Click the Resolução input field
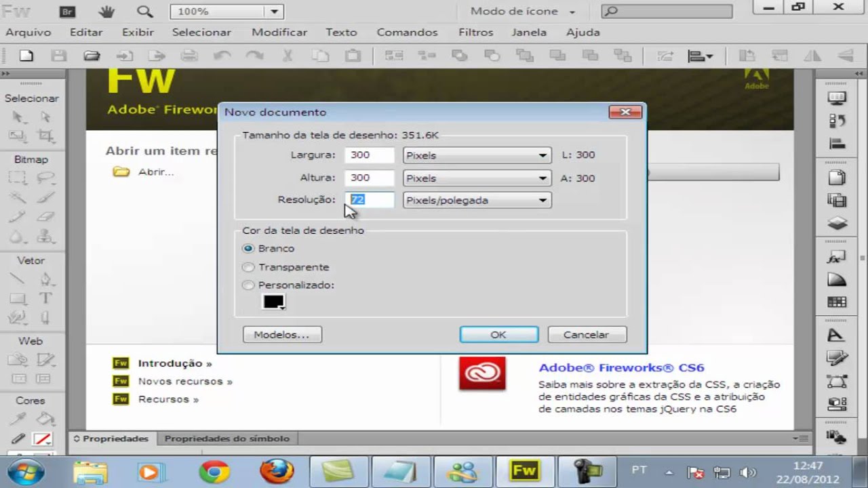 [x=369, y=200]
